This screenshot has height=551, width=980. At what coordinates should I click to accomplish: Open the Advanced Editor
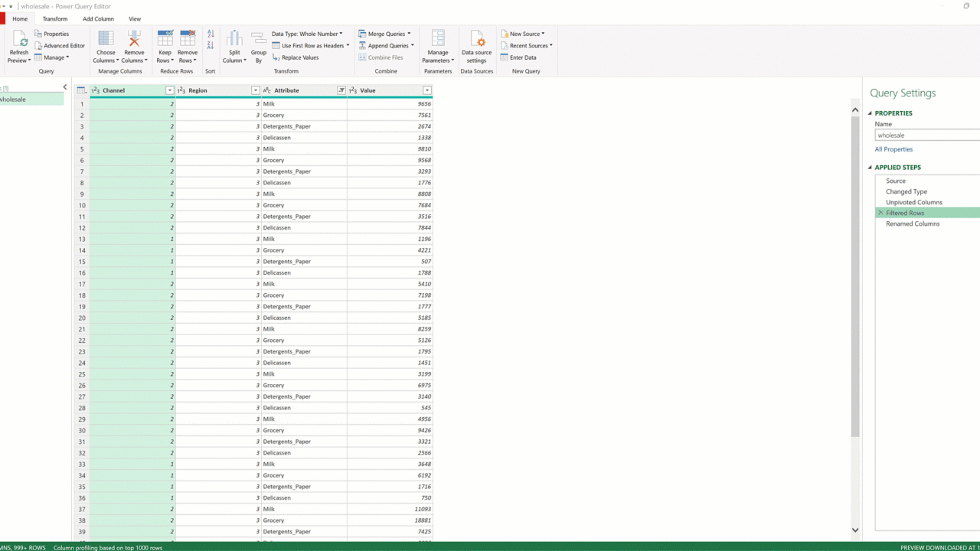[x=60, y=46]
